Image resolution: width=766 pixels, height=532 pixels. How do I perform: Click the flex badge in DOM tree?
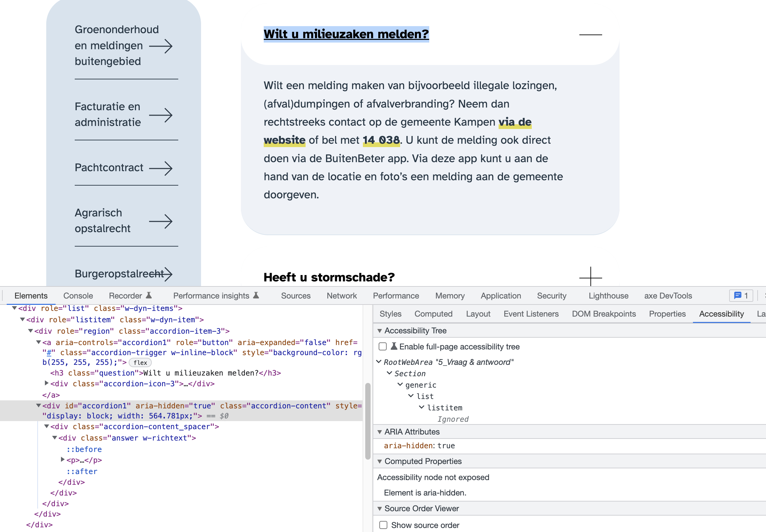[x=140, y=362]
